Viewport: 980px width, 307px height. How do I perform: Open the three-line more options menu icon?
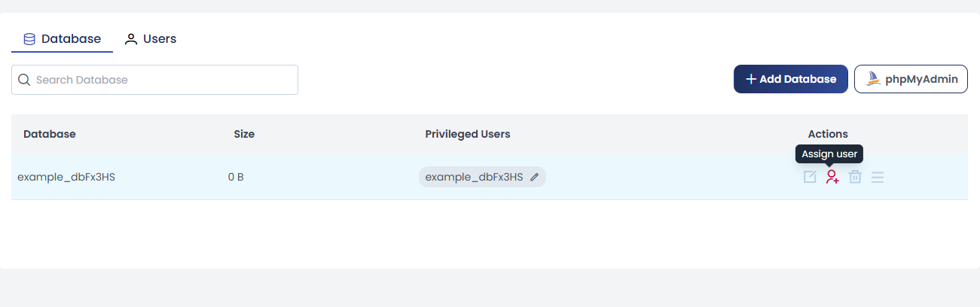878,178
